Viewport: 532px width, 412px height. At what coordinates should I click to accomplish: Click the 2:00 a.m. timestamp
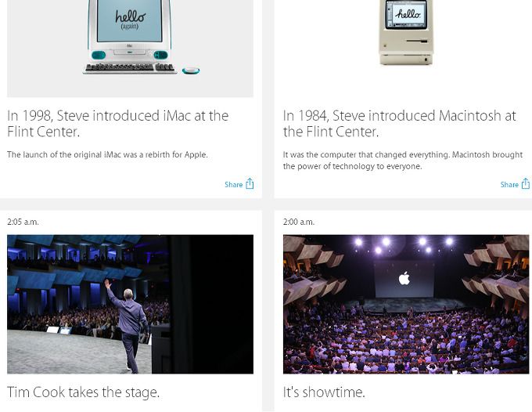click(x=299, y=222)
